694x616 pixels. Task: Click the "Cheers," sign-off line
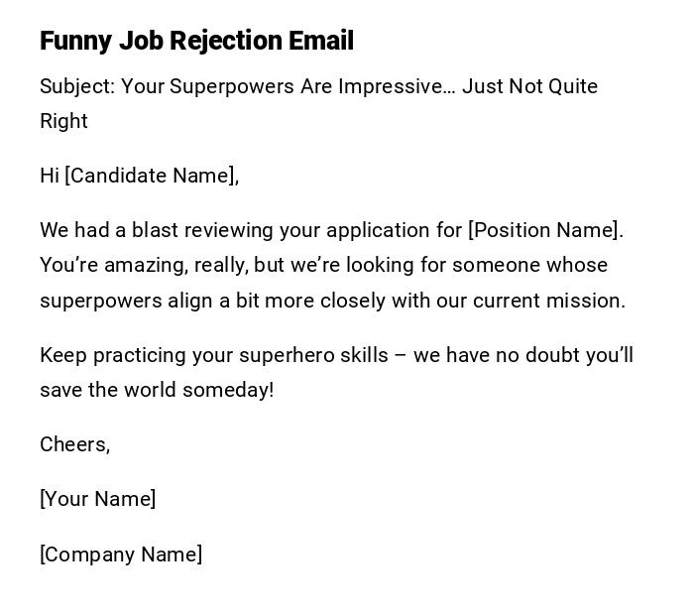(x=74, y=444)
